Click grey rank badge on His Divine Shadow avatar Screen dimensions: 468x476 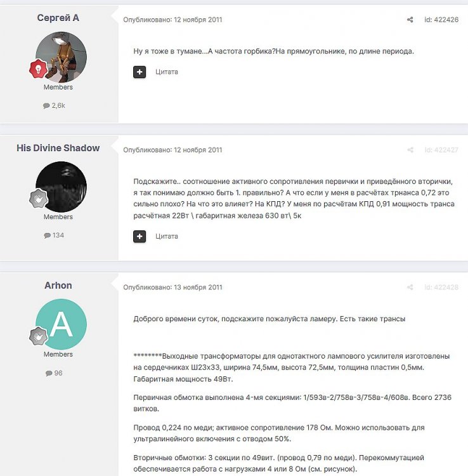point(38,199)
